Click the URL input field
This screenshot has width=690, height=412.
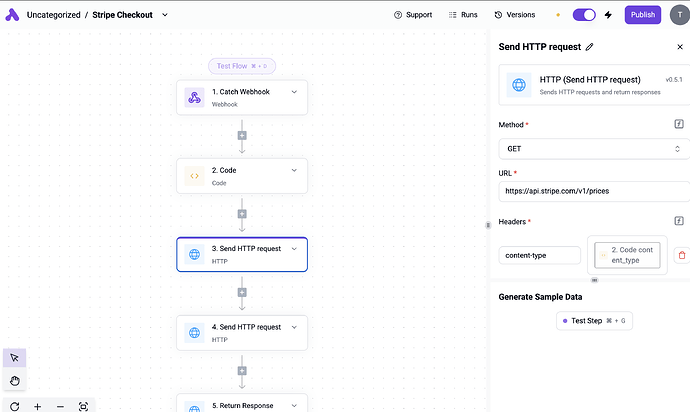[x=593, y=189]
